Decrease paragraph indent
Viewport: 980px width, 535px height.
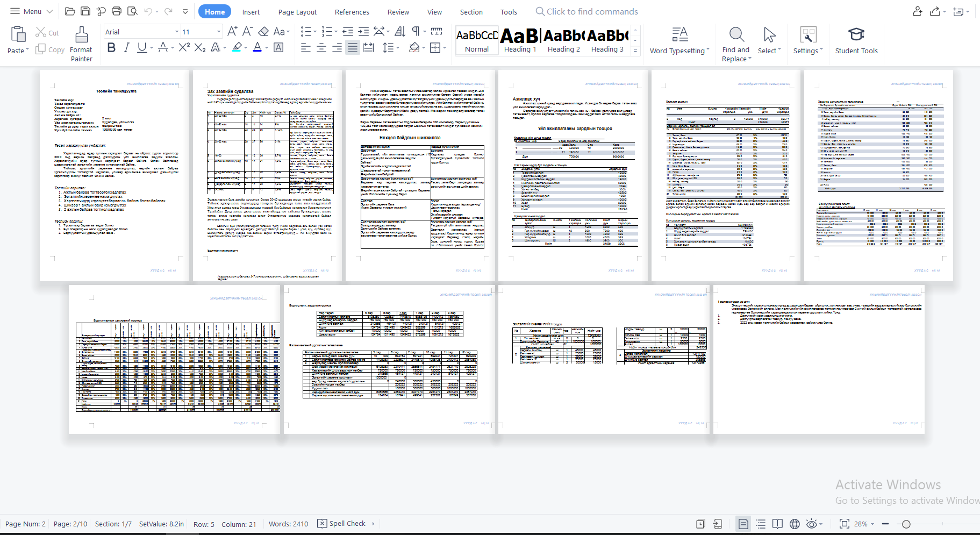tap(348, 31)
